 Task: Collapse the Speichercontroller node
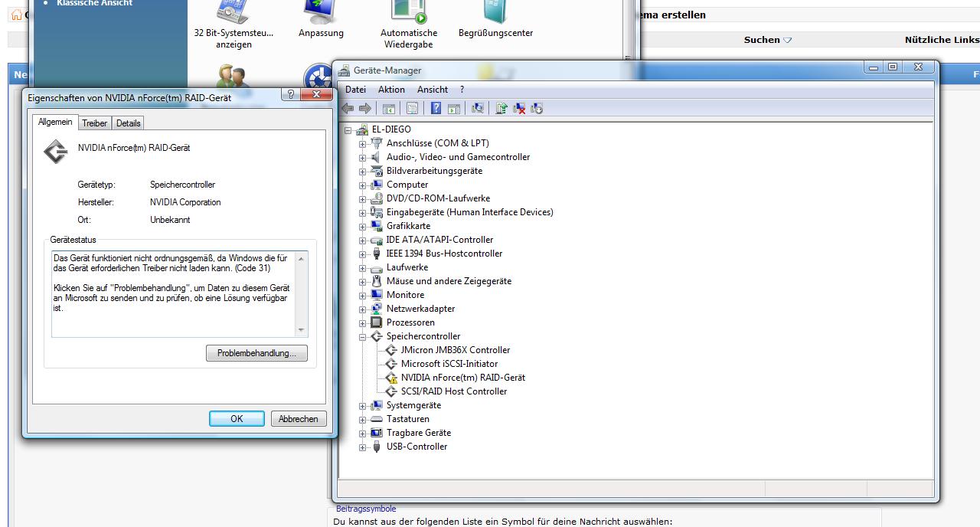363,337
